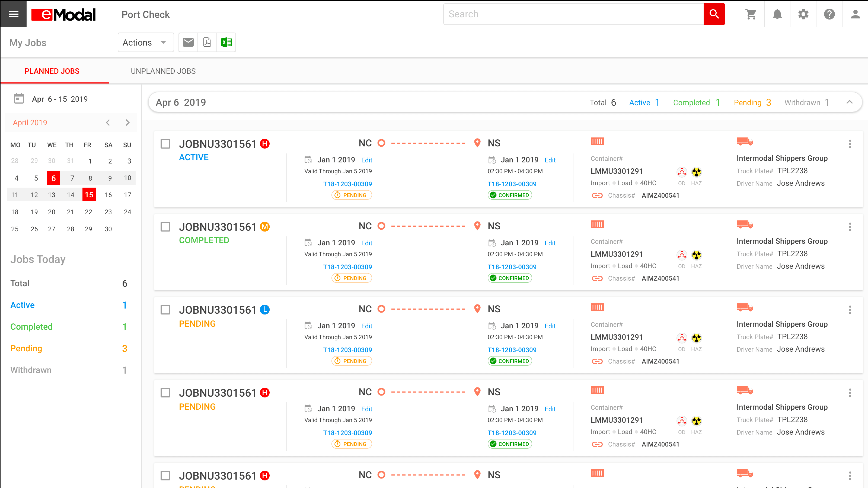Open appointment link T18-1203-00309 on the COMPLETED job
Image resolution: width=868 pixels, height=488 pixels.
[347, 267]
